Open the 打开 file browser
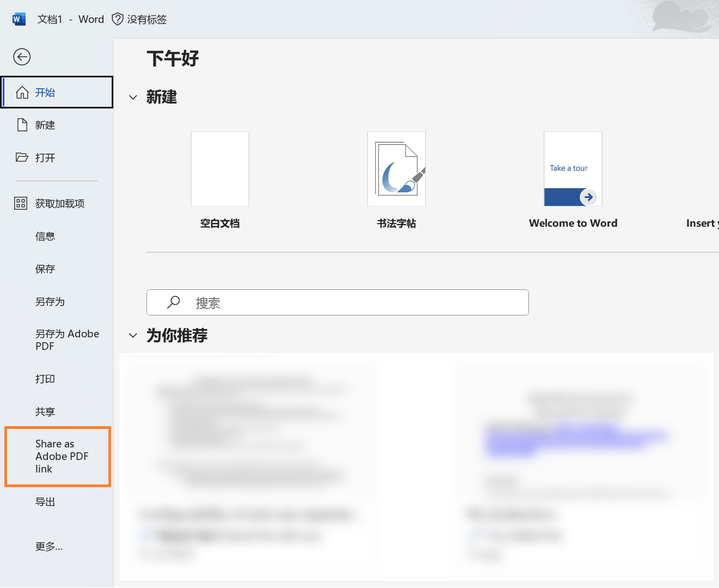Viewport: 719px width, 588px height. (x=44, y=157)
